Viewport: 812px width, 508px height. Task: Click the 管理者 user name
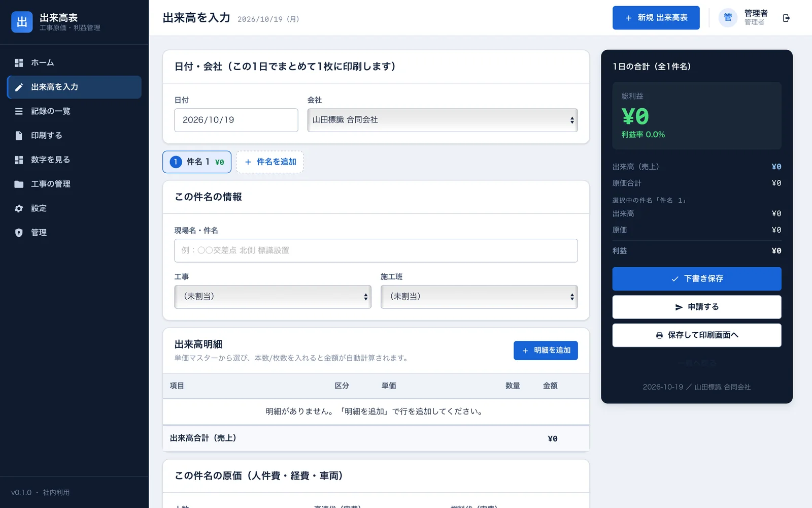(756, 13)
